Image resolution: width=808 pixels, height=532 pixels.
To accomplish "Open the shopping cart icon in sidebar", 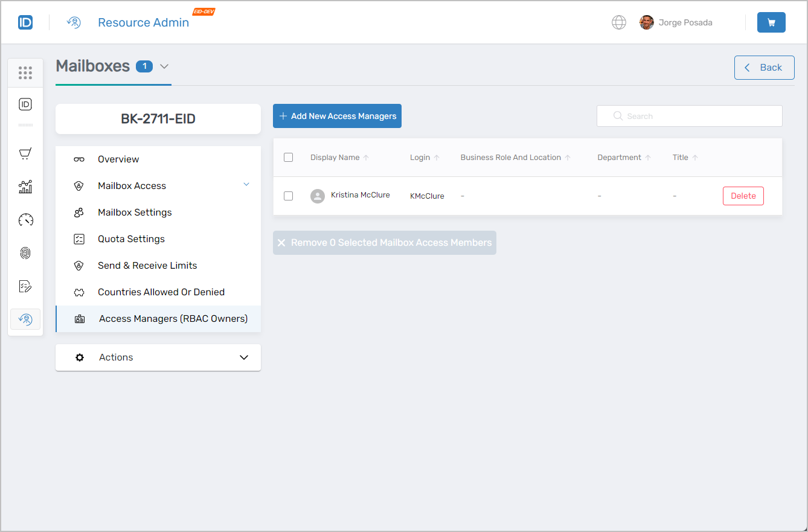I will coord(25,153).
